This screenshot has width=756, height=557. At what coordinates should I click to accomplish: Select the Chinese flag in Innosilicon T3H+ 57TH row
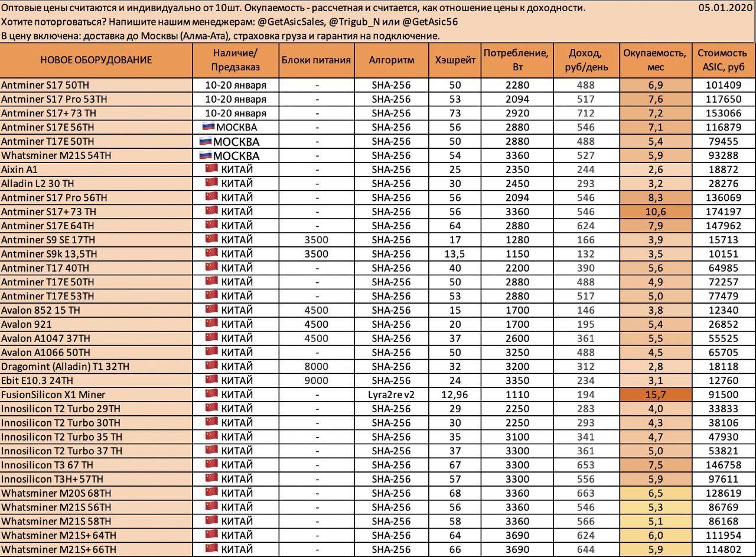click(212, 478)
